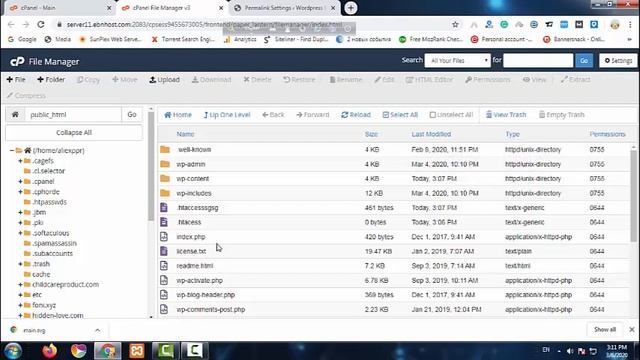Sort by Last Modified column
Screen dimensions: 640x360
click(x=431, y=134)
